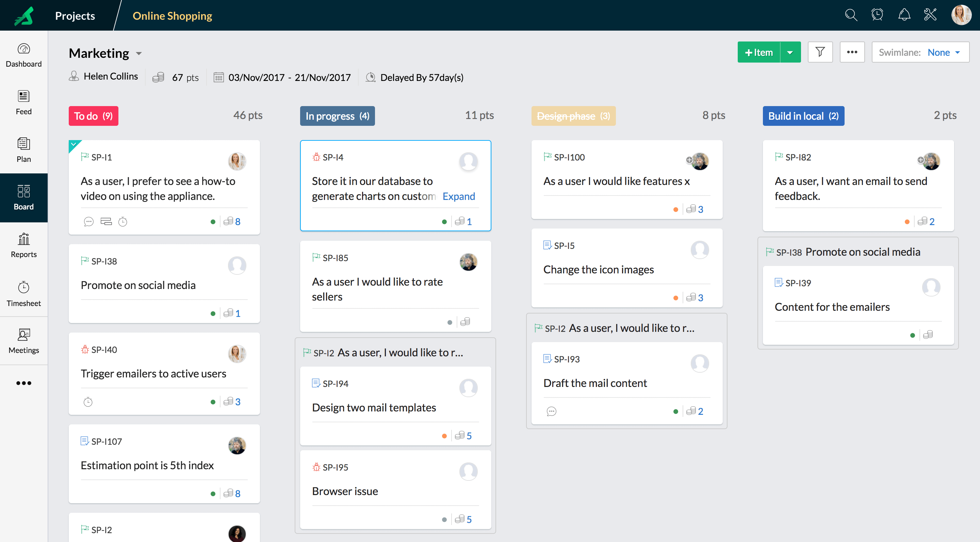Toggle the checkmark corner on SP-I1 card

pyautogui.click(x=73, y=145)
